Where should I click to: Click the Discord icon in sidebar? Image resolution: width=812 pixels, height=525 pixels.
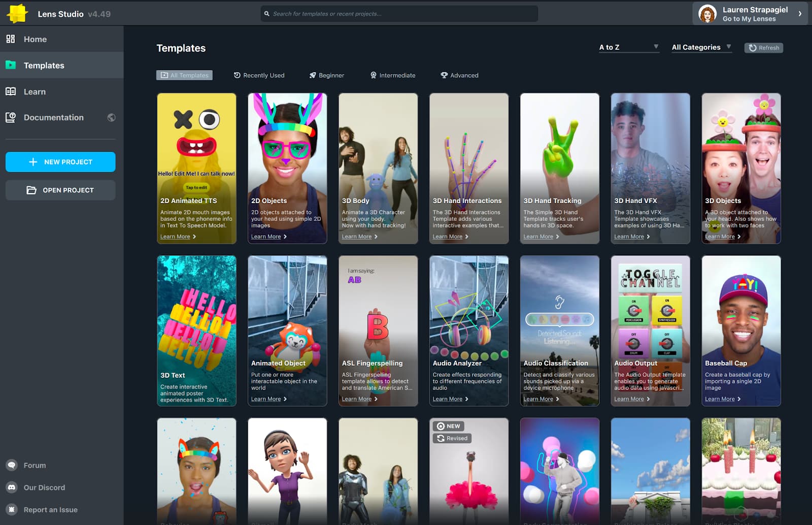point(12,487)
